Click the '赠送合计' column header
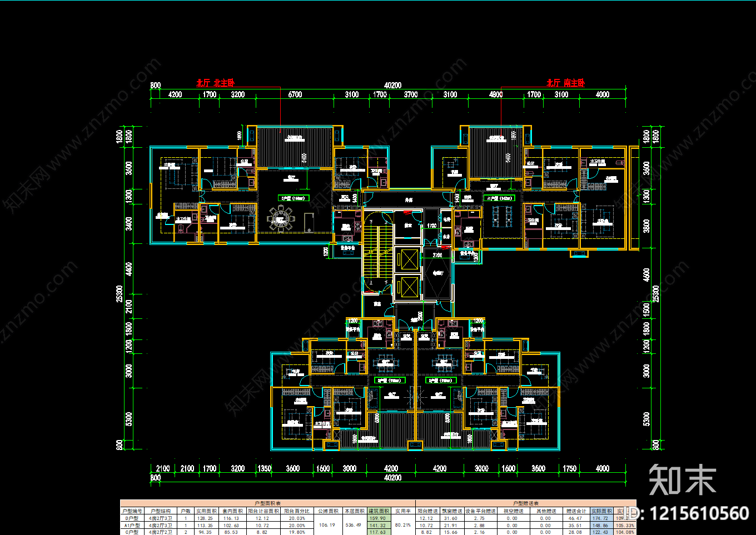Image resolution: width=756 pixels, height=535 pixels. (x=576, y=511)
